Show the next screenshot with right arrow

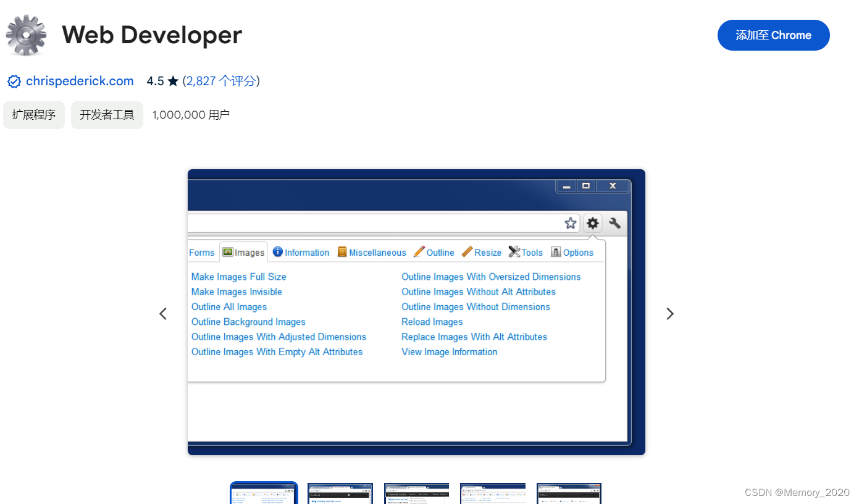[670, 314]
